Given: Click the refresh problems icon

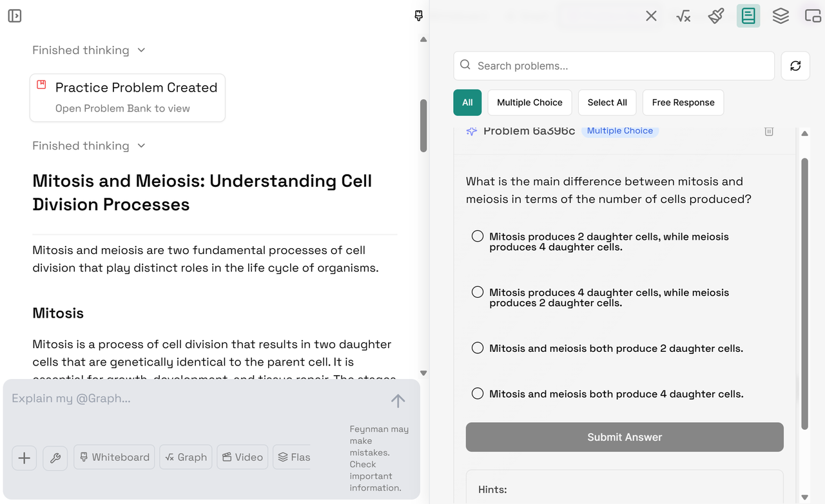Looking at the screenshot, I should [x=795, y=66].
